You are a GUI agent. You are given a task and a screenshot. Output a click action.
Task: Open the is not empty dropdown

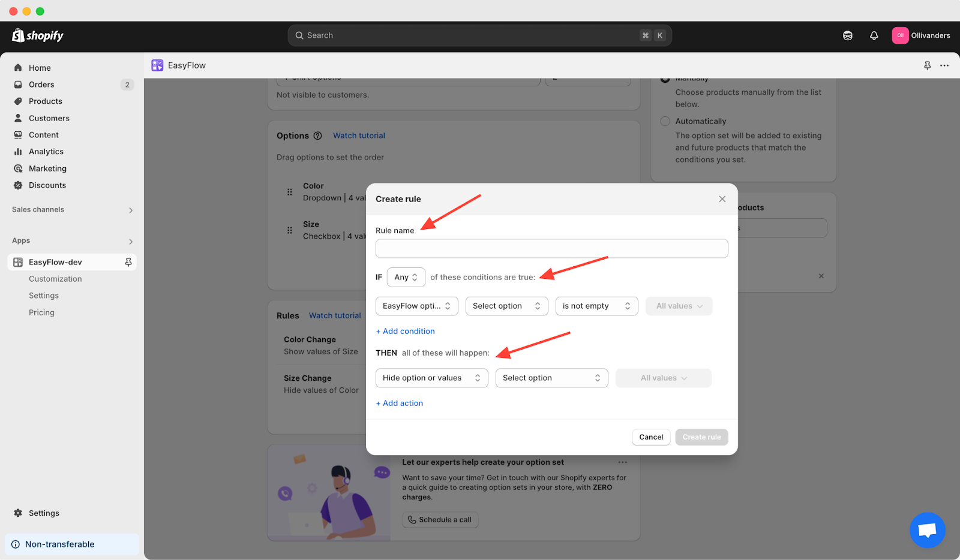click(597, 306)
